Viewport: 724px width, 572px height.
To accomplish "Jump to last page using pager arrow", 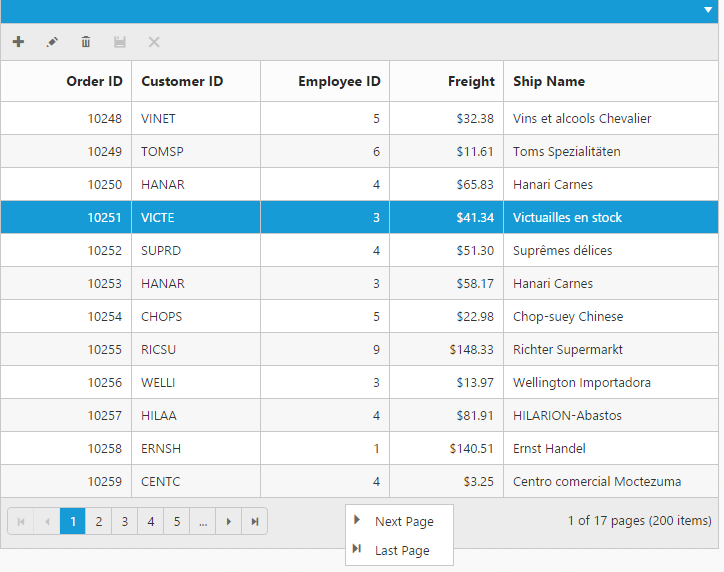I will [255, 521].
